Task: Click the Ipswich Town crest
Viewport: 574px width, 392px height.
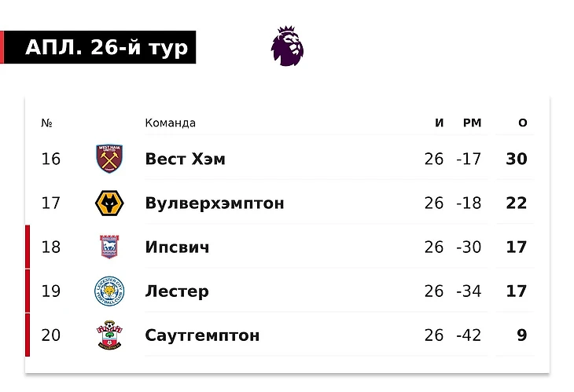Action: point(108,247)
